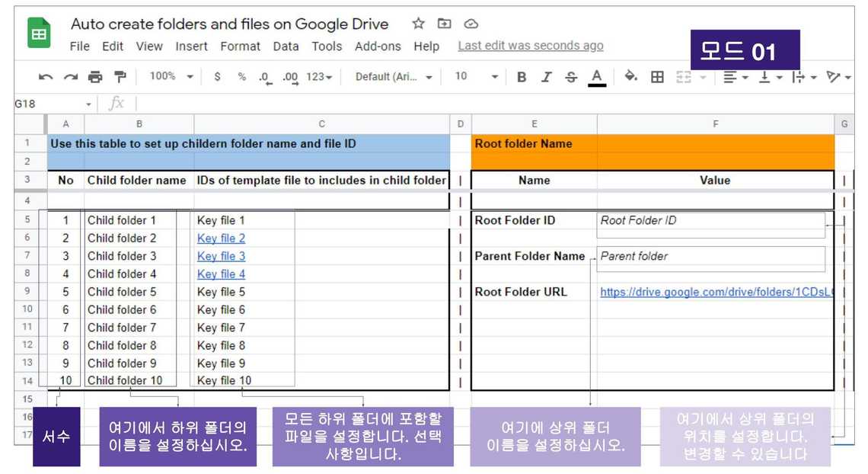Open the Default (Arial) font dropdown
Screen dimensions: 868x474
click(394, 77)
